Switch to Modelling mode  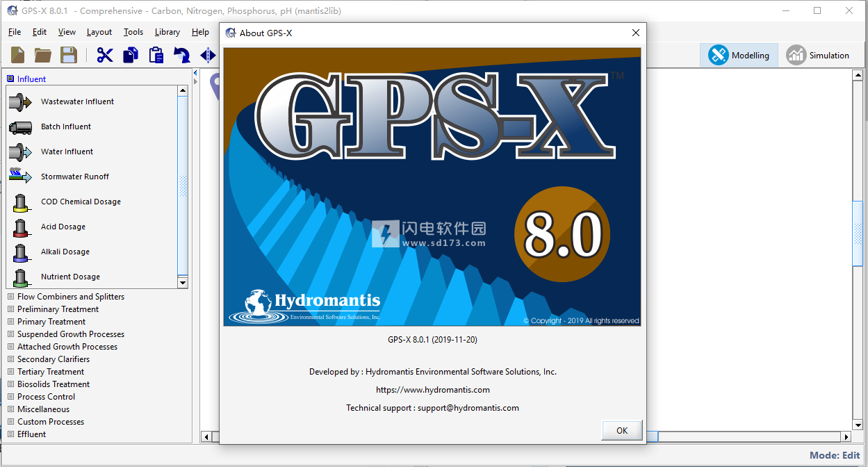click(x=739, y=56)
